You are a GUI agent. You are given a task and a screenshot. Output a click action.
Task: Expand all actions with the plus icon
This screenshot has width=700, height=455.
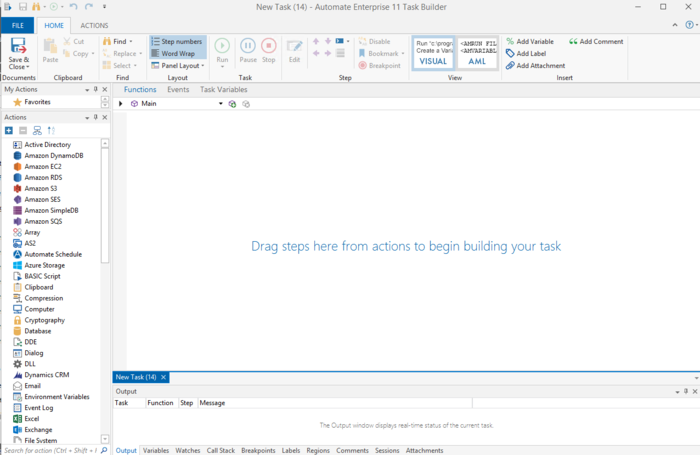[9, 130]
